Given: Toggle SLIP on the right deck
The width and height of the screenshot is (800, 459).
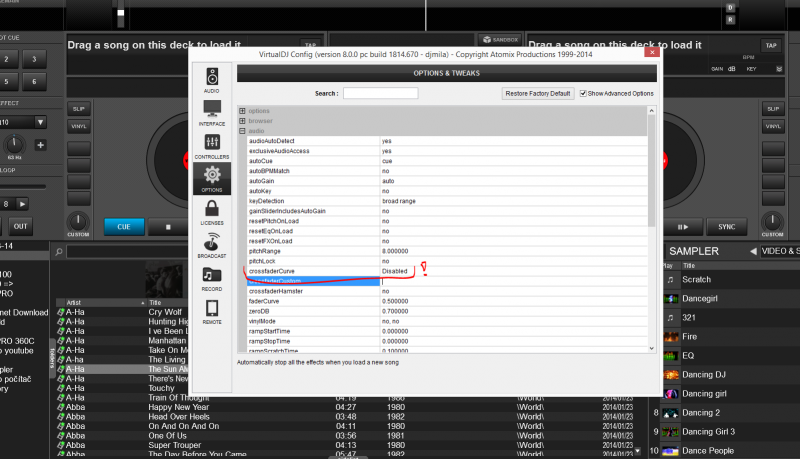Looking at the screenshot, I should (x=773, y=109).
